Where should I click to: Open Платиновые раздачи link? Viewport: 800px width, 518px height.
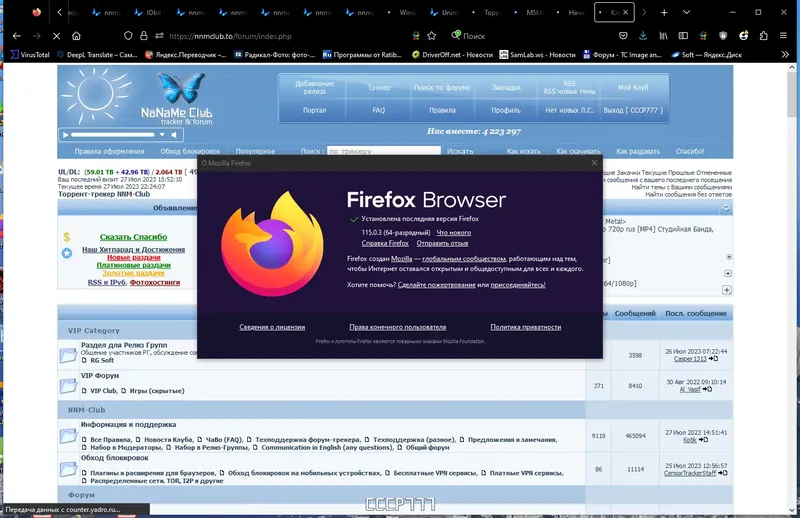[x=133, y=265]
